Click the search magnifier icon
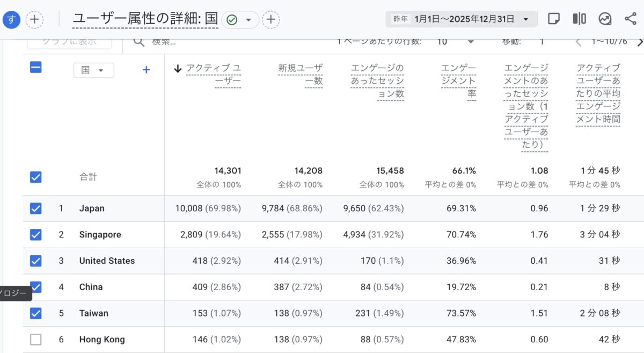 coord(138,41)
